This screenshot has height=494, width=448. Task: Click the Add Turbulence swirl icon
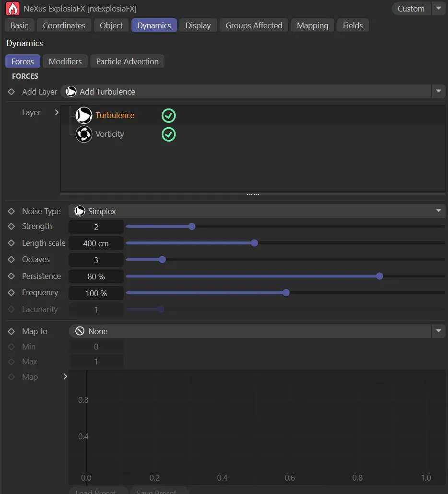pos(71,91)
